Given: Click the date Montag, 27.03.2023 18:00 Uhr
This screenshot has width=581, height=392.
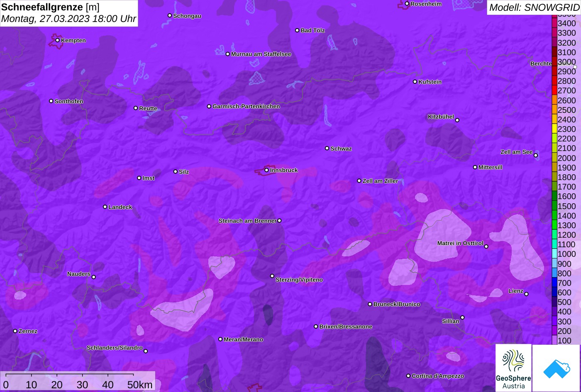Looking at the screenshot, I should click(x=68, y=19).
